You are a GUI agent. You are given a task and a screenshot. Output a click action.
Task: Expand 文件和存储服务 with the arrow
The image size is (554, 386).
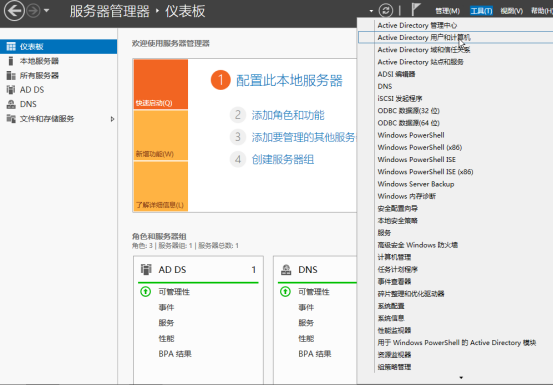(x=112, y=119)
